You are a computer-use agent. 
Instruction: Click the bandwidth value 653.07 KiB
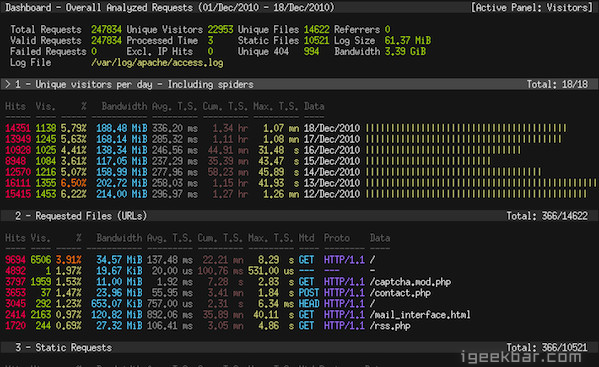click(117, 304)
